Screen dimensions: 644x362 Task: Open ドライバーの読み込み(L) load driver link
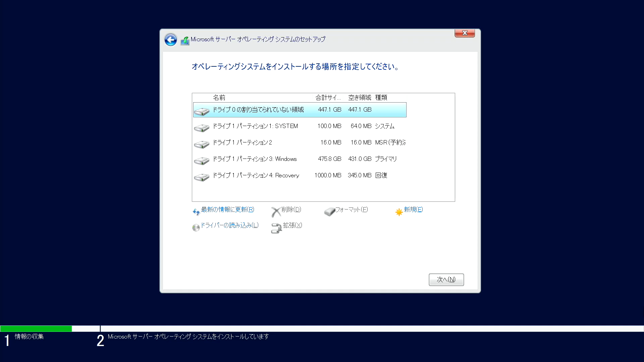pos(229,225)
